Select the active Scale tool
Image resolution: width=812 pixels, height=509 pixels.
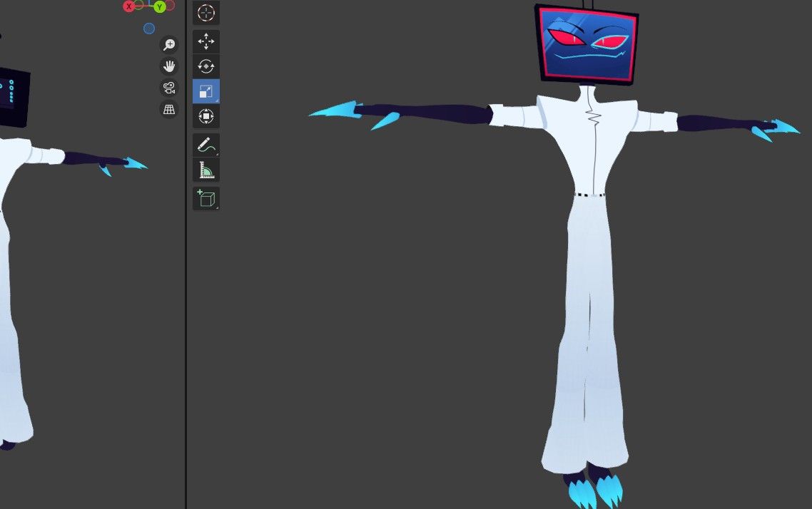coord(206,91)
